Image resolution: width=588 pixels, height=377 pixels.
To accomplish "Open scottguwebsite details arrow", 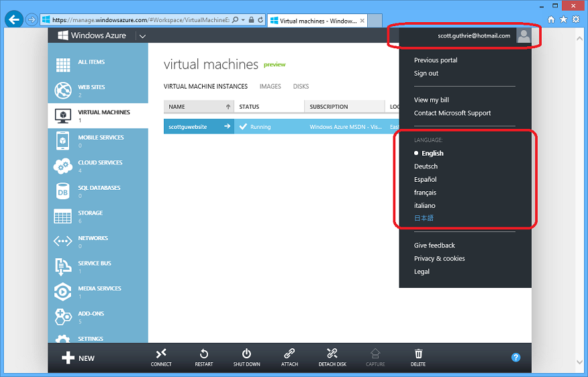I will (x=228, y=126).
